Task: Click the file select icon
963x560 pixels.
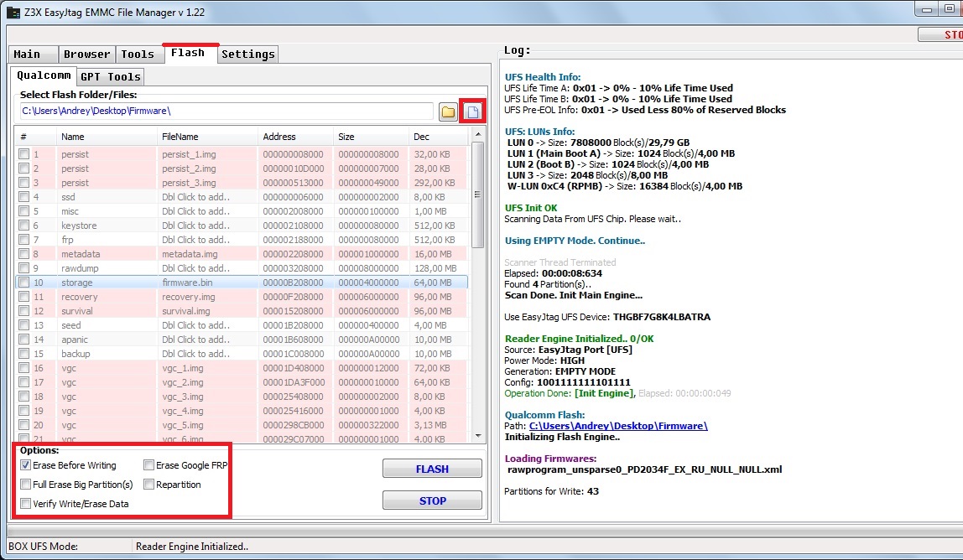Action: click(472, 111)
